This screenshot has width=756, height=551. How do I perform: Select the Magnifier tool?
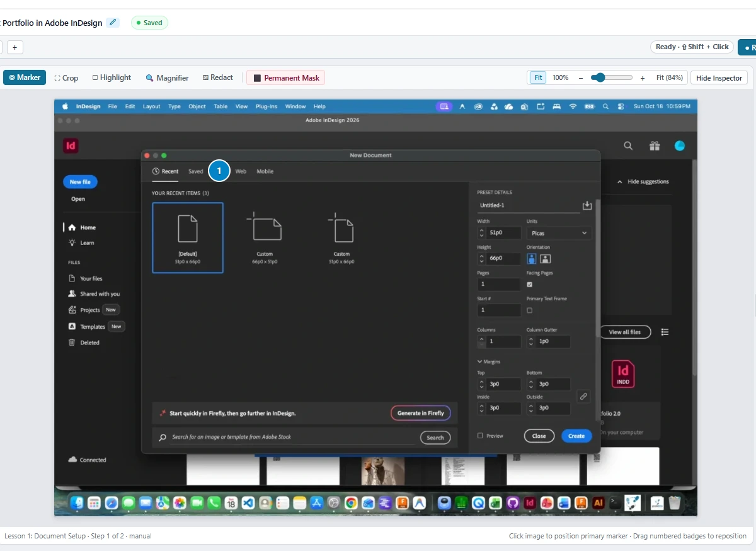pyautogui.click(x=167, y=78)
